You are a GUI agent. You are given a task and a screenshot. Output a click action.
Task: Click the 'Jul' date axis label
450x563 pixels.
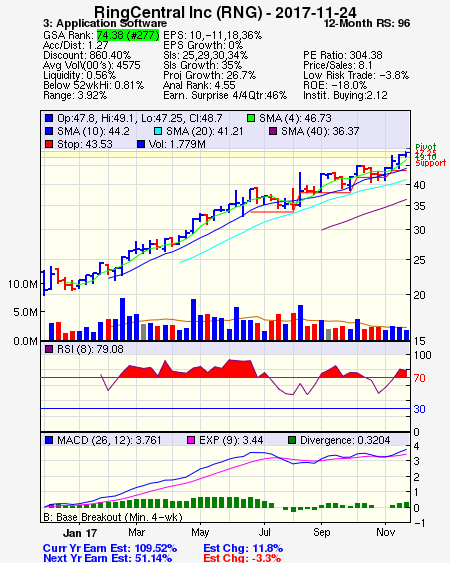click(264, 532)
